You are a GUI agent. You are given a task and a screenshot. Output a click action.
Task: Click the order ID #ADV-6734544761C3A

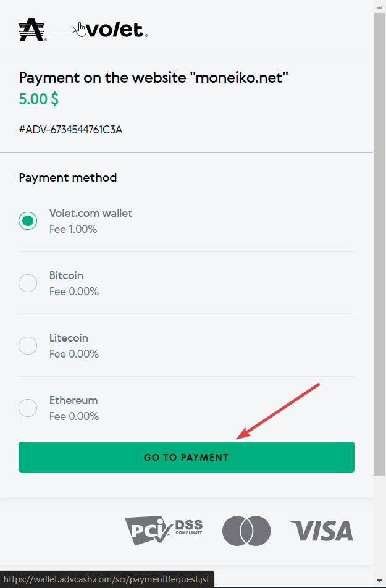click(70, 130)
